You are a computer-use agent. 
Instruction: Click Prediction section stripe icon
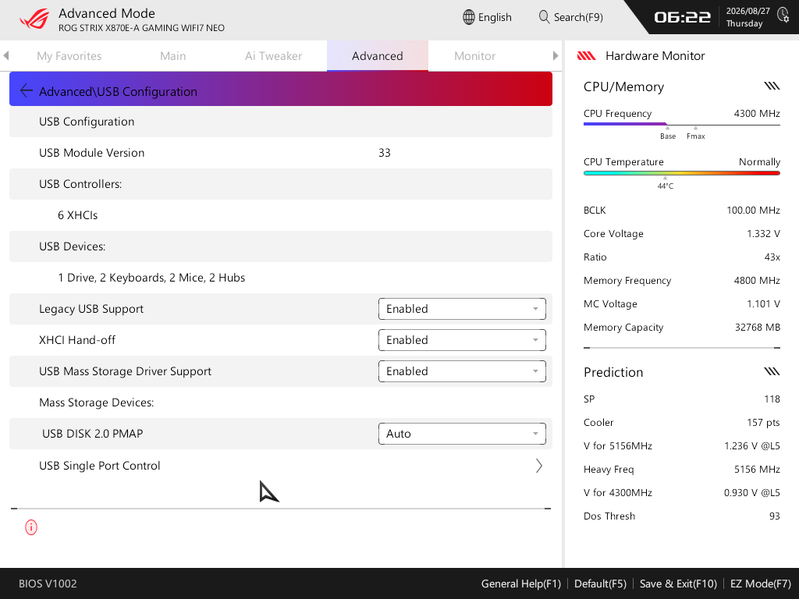[772, 371]
